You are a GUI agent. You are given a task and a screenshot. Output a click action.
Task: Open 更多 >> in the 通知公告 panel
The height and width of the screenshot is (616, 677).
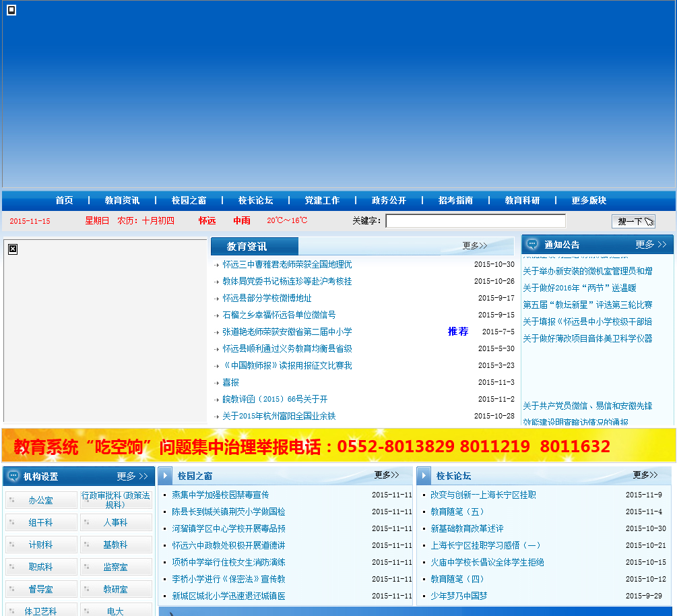[x=651, y=245]
